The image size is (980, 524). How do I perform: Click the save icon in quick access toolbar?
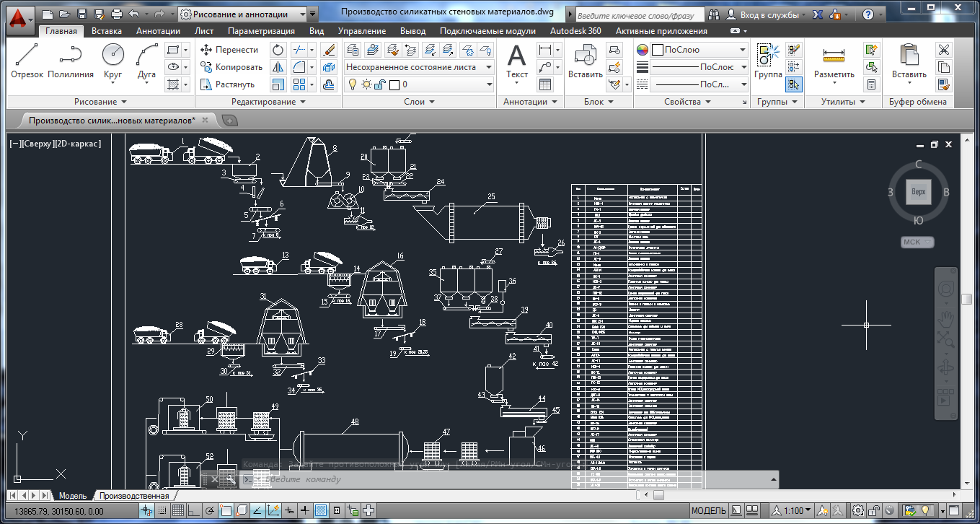coord(81,14)
